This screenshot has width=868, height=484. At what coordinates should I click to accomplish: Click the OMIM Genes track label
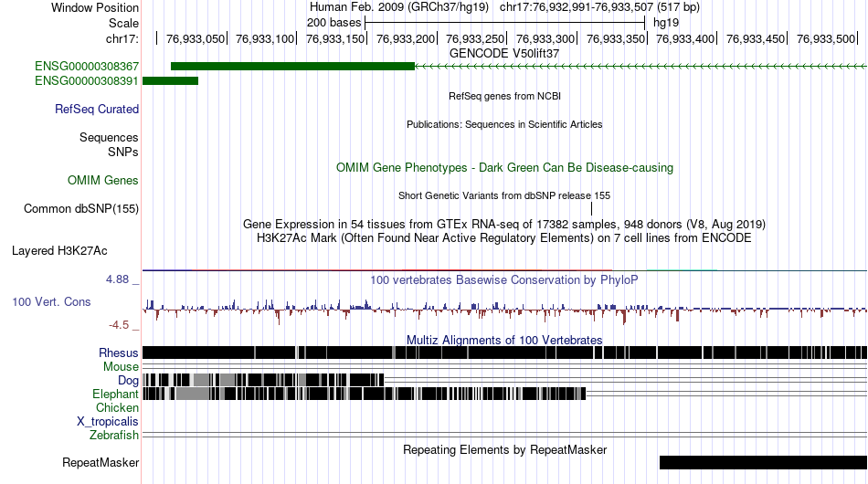pyautogui.click(x=103, y=180)
